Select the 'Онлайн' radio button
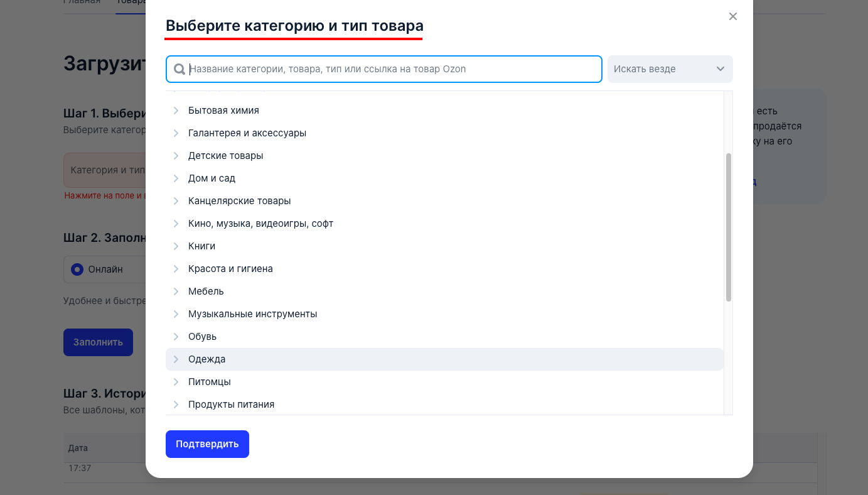 tap(77, 269)
